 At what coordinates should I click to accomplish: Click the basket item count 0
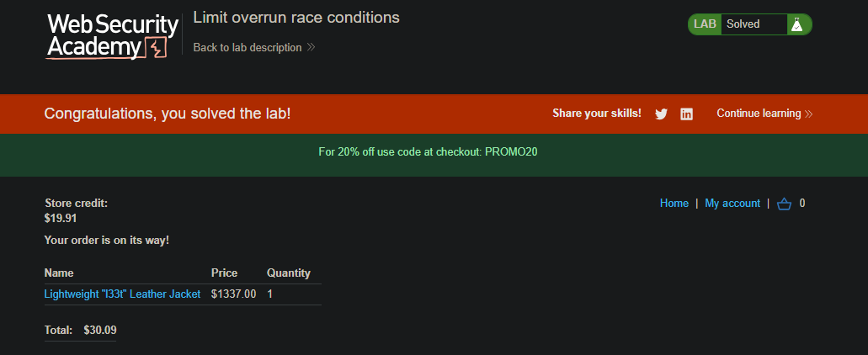click(x=802, y=204)
